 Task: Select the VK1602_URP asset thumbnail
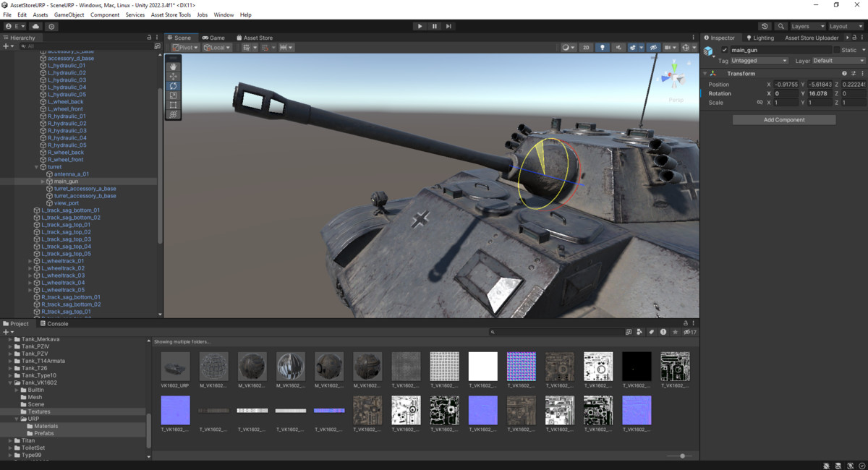174,366
